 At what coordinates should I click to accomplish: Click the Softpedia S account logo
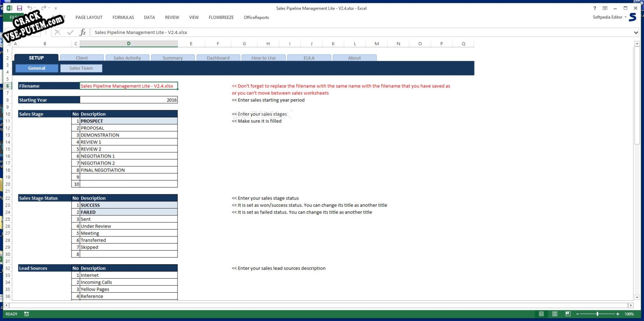click(x=633, y=17)
